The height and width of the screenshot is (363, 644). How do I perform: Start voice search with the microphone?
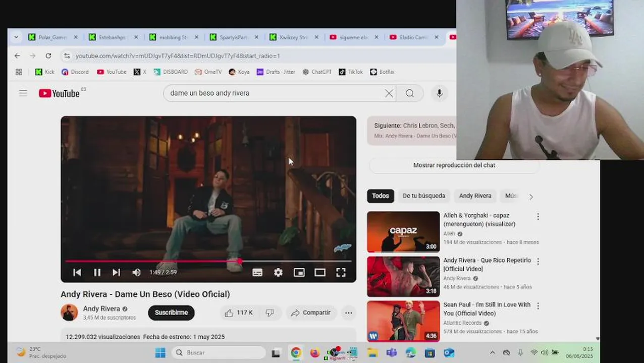tap(439, 93)
